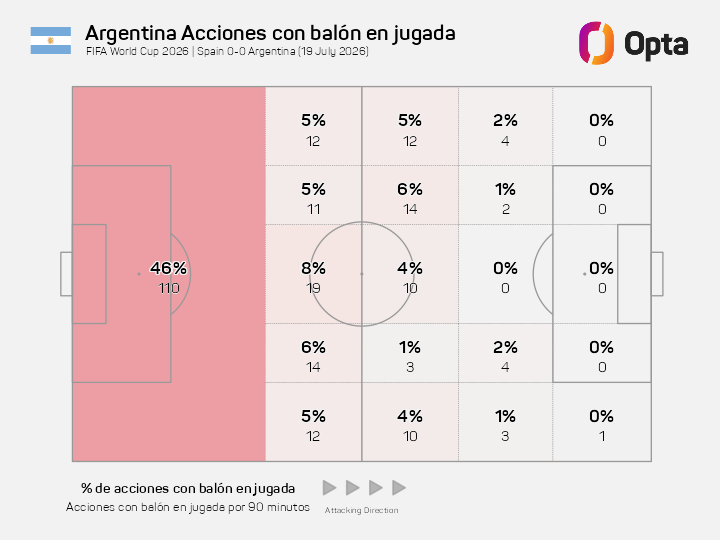Select the 6% zone with 14 actions right of midfield
Screen dimensions: 720x540
click(410, 195)
